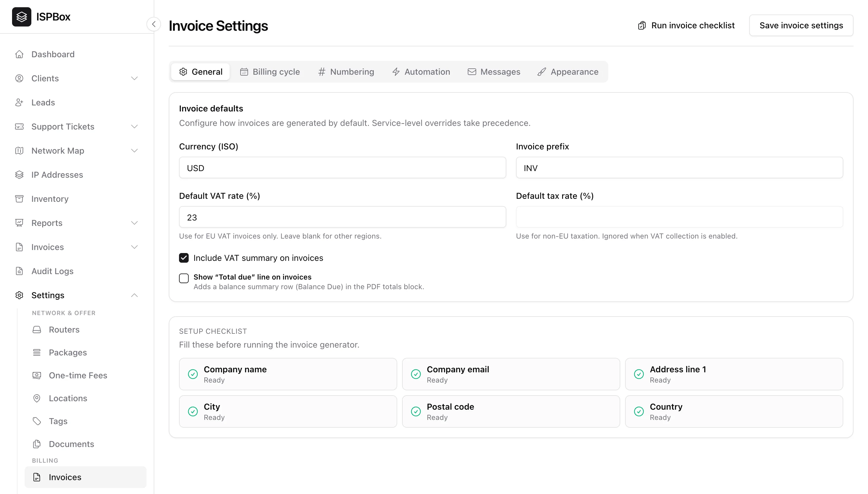Screen dimensions: 868x494
Task: Click the Postal code ready checkmark icon
Action: (x=416, y=411)
